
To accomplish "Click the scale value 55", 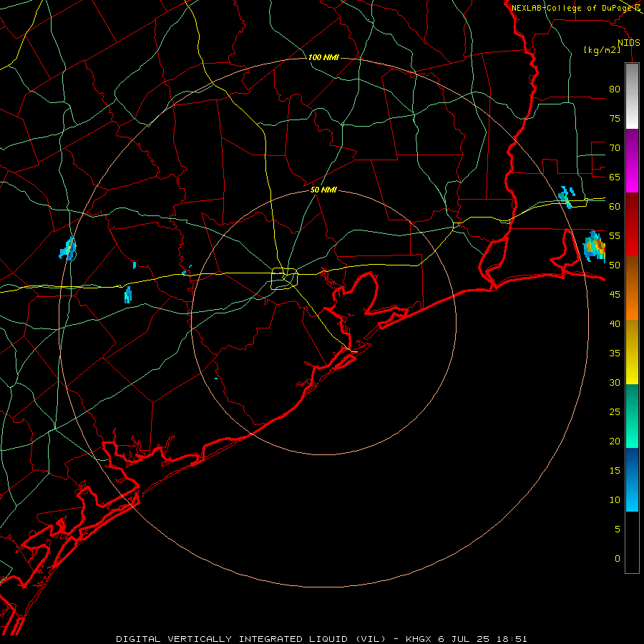I will (x=615, y=235).
